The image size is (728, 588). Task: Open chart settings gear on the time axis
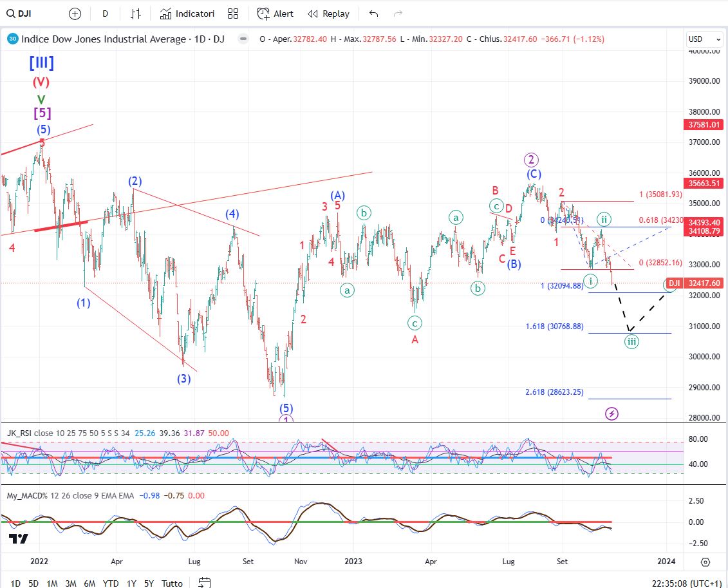[705, 562]
